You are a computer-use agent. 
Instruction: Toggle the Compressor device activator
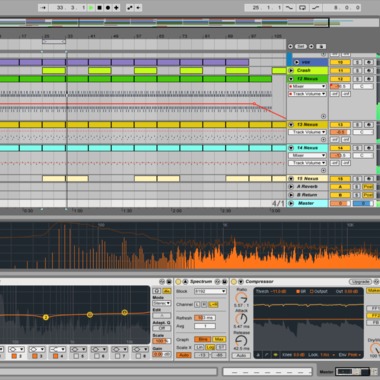tap(234, 282)
